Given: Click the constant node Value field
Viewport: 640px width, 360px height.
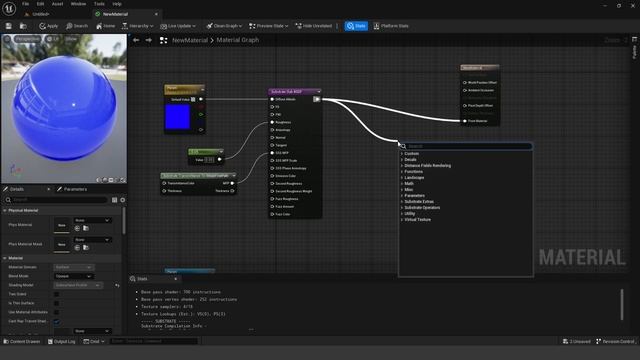Looking at the screenshot, I should 209,160.
